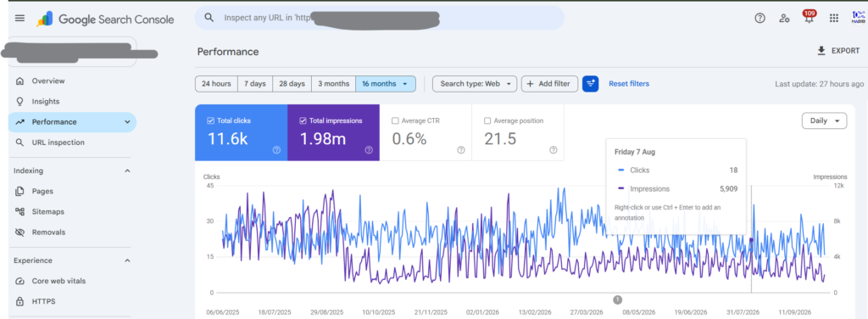Click help icon on Average position card

click(x=553, y=150)
